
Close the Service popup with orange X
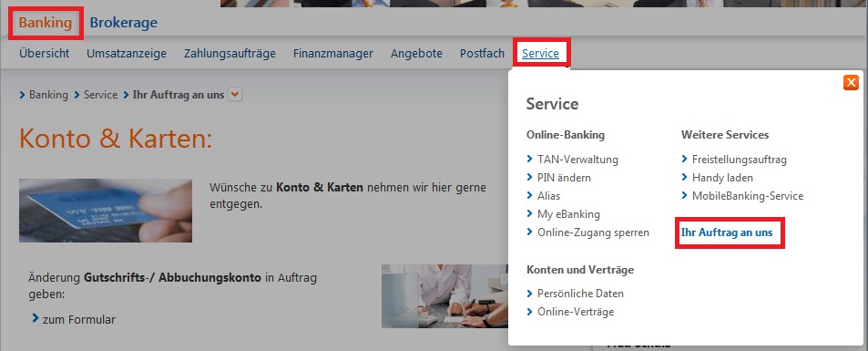tap(851, 83)
